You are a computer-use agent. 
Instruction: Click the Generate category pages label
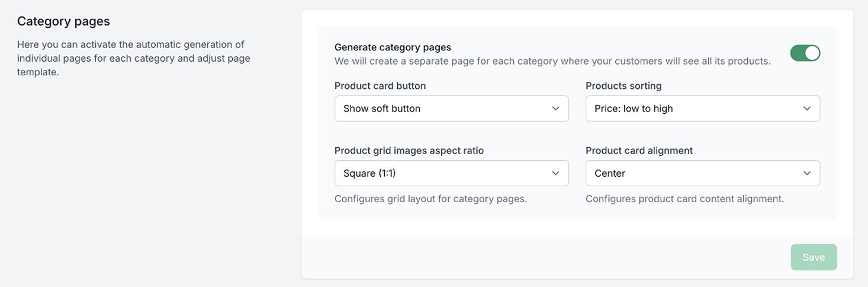point(393,47)
